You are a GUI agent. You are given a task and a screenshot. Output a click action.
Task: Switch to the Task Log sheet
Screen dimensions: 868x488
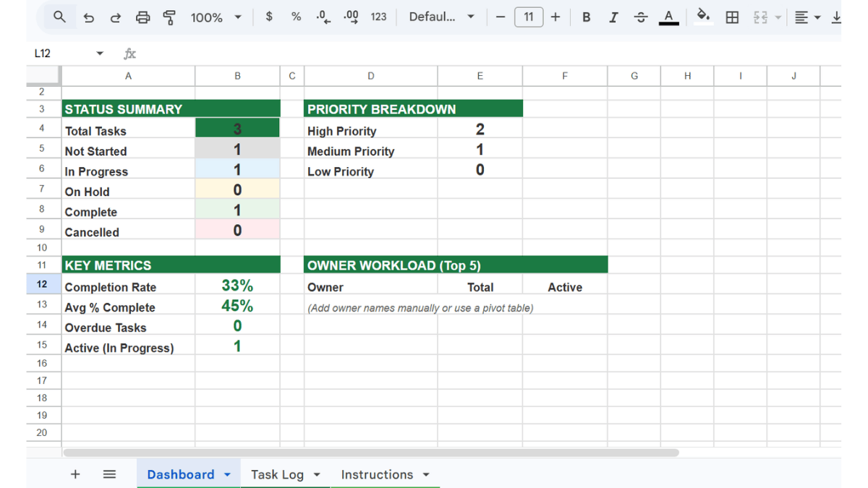click(277, 474)
